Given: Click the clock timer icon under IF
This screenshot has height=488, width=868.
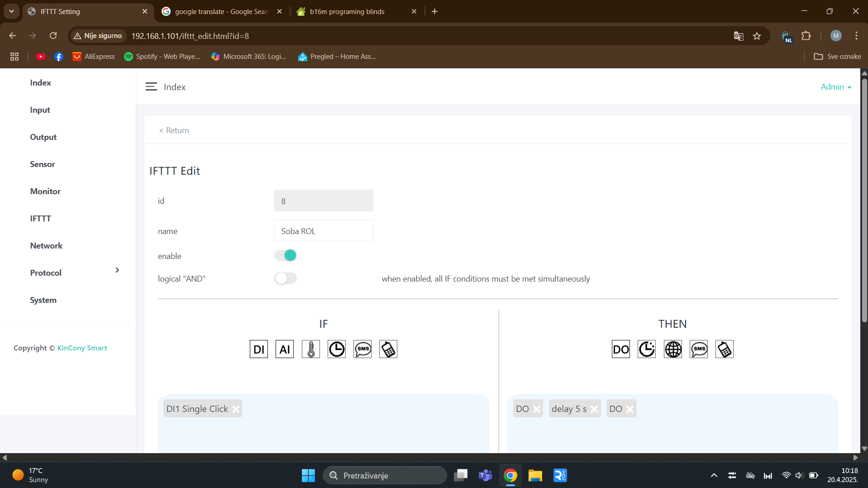Looking at the screenshot, I should (x=336, y=349).
